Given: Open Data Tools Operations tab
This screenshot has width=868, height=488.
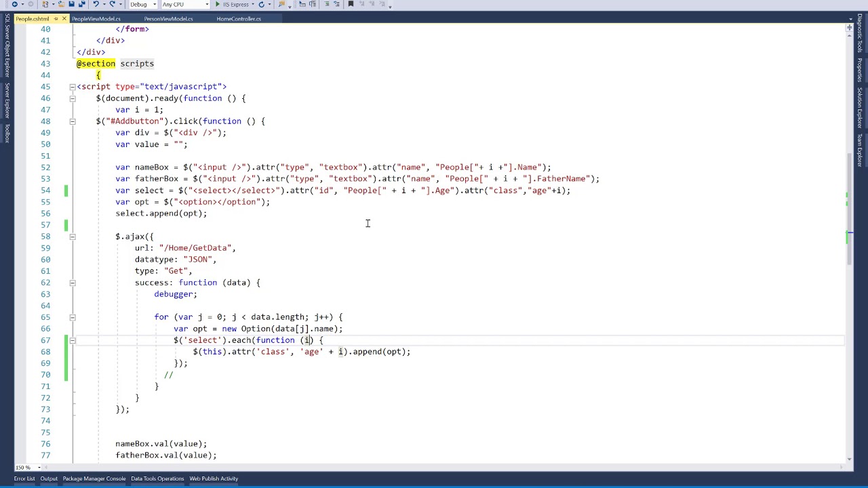Looking at the screenshot, I should pyautogui.click(x=157, y=479).
